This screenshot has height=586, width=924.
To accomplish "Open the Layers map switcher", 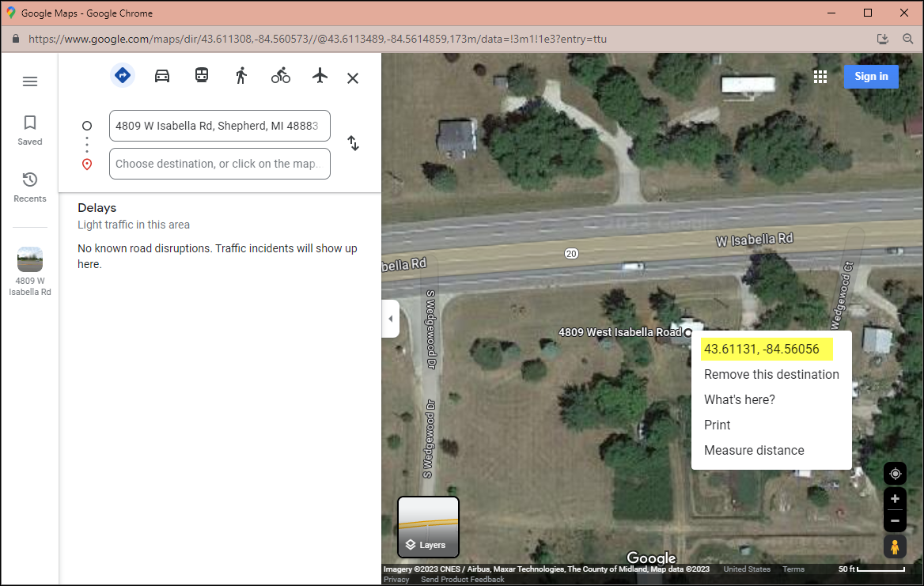I will click(x=429, y=527).
